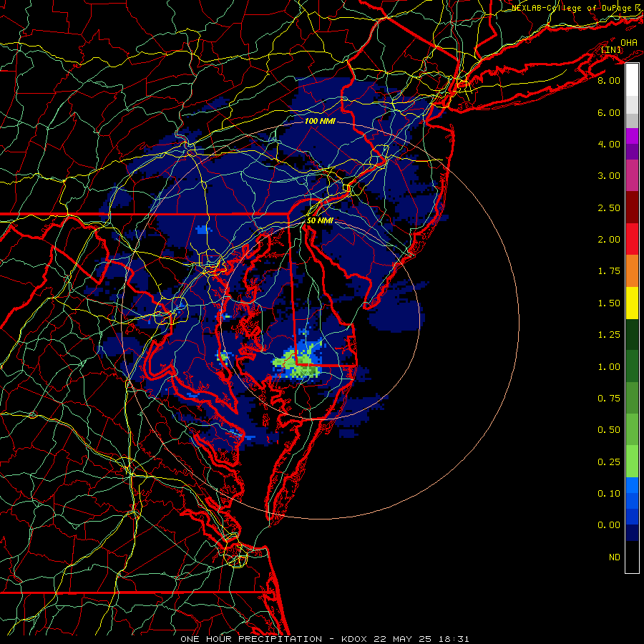This screenshot has height=644, width=644.
Task: Click the 2.00 legend value
Action: coord(609,240)
